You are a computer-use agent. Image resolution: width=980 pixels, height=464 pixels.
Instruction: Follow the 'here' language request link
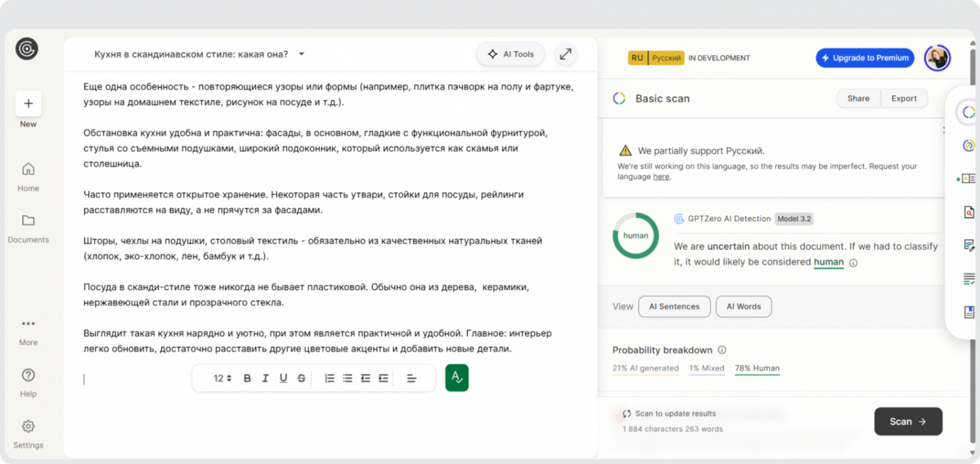(661, 177)
